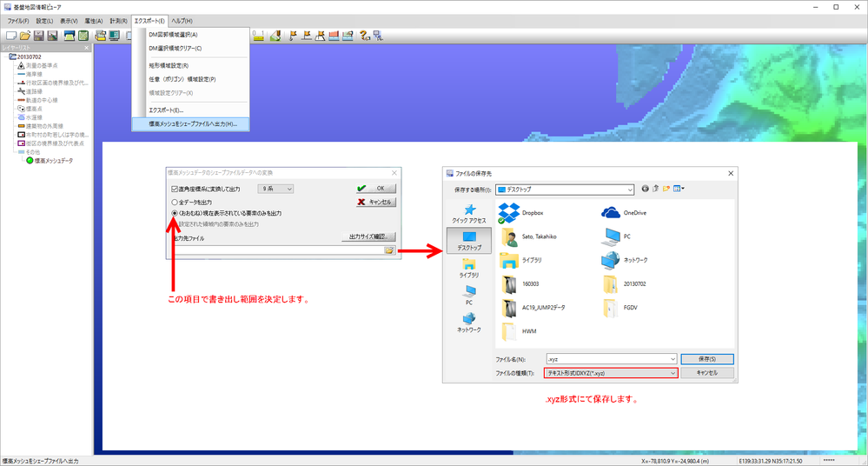Click the floppy disk save toolbar icon
This screenshot has height=466, width=868.
tap(39, 36)
